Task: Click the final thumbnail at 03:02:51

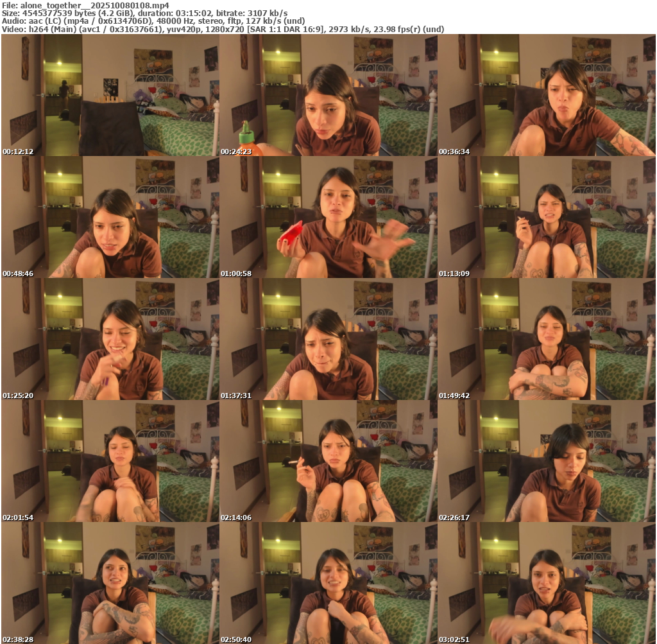Action: (546, 584)
